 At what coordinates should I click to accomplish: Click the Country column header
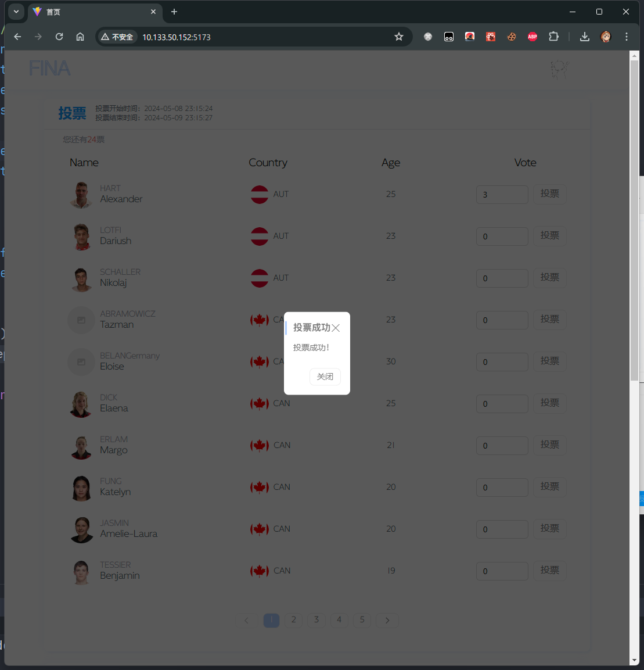coord(268,162)
